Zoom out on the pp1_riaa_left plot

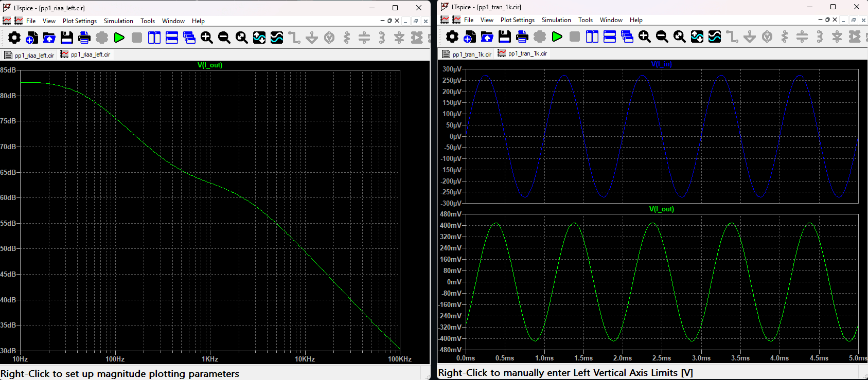click(x=224, y=38)
